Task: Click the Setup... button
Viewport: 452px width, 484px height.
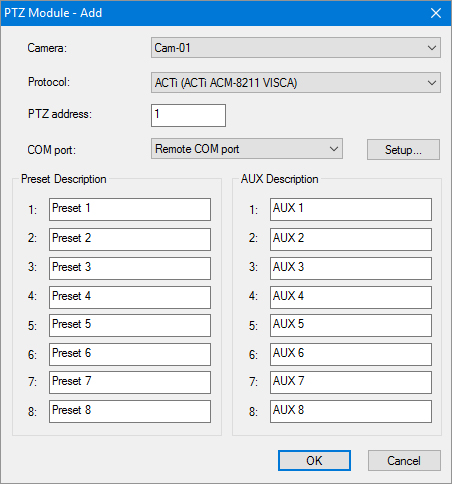Action: point(403,149)
